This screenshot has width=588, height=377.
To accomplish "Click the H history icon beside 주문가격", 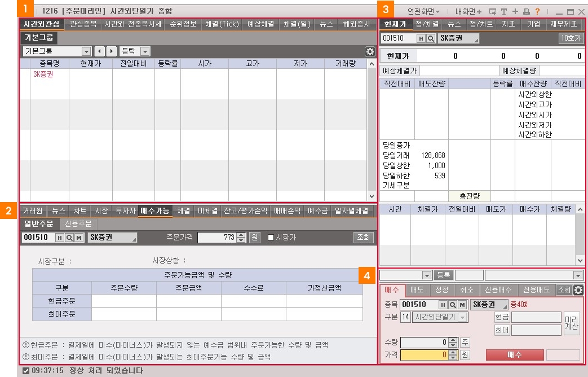I will tap(60, 237).
